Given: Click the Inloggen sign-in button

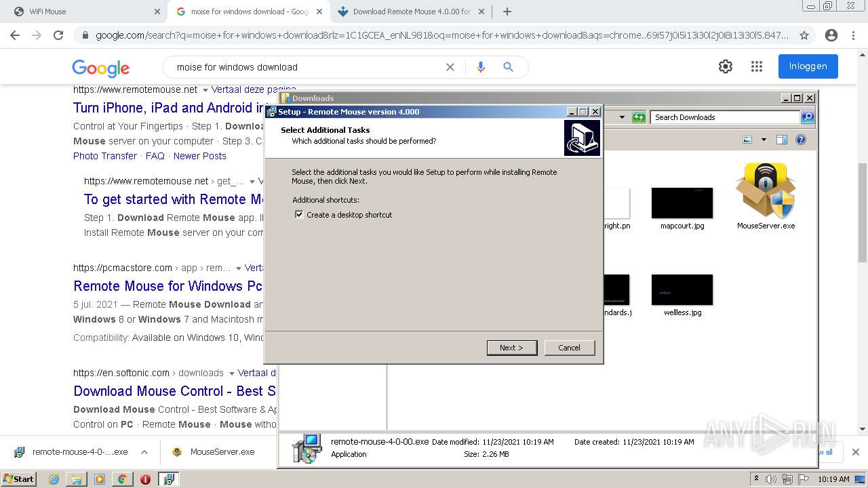Looking at the screenshot, I should pyautogui.click(x=808, y=66).
